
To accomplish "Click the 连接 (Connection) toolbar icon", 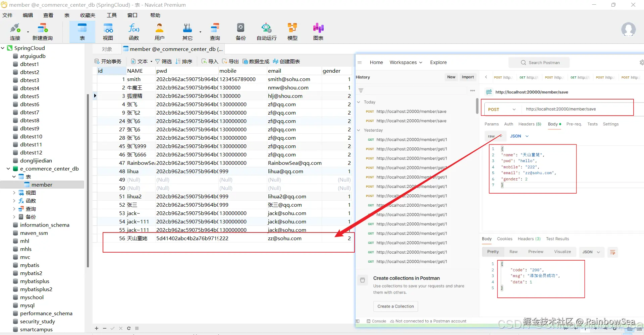I will [15, 31].
